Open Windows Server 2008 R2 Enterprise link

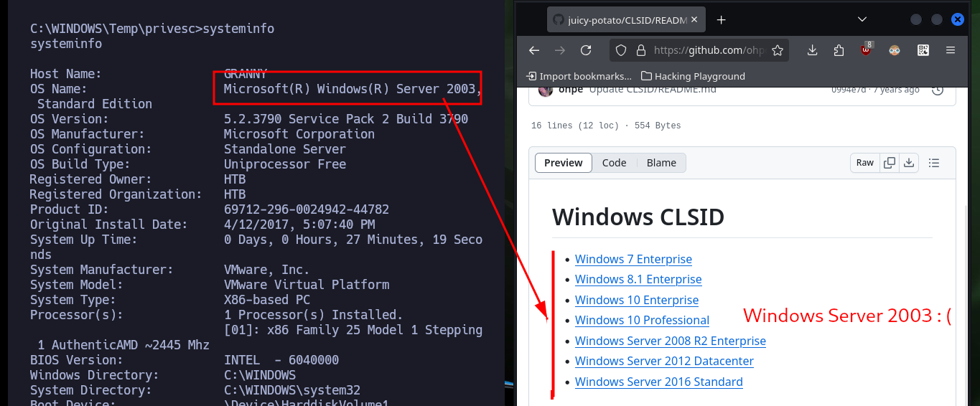point(671,341)
